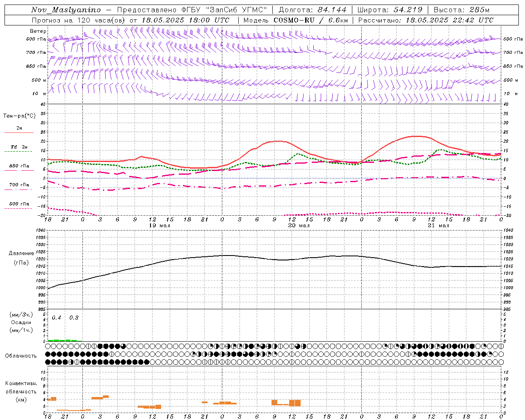Click the 1000 tick on left pressure axis
This screenshot has width=525, height=420.
point(41,288)
